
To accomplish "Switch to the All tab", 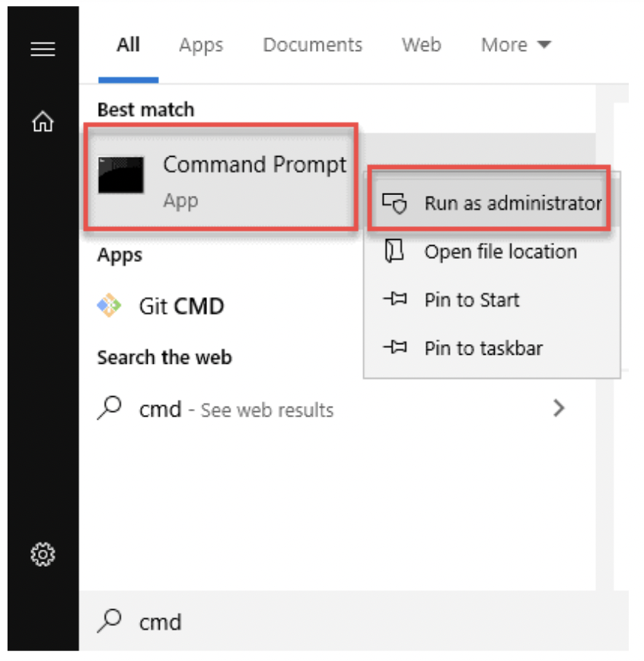I will [x=128, y=45].
